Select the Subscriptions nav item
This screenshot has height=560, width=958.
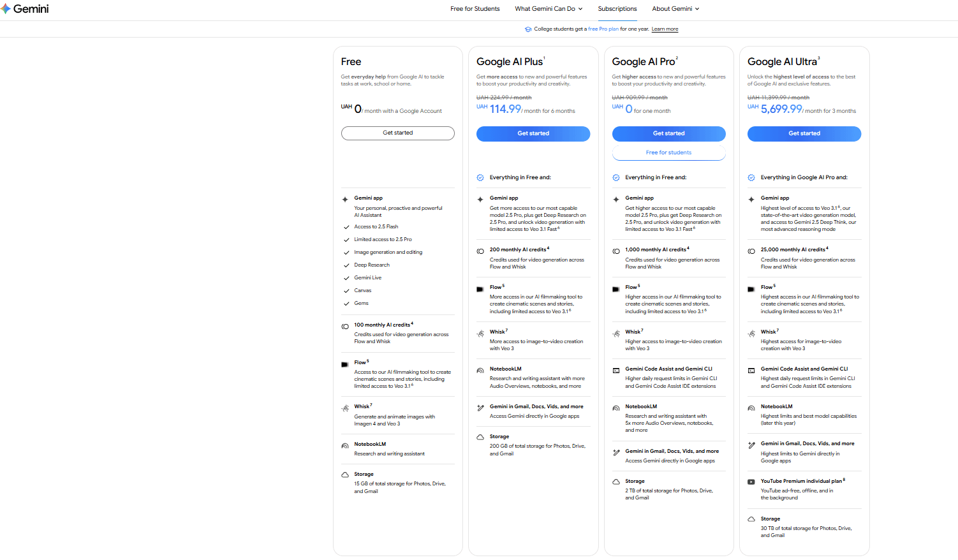[x=617, y=8]
